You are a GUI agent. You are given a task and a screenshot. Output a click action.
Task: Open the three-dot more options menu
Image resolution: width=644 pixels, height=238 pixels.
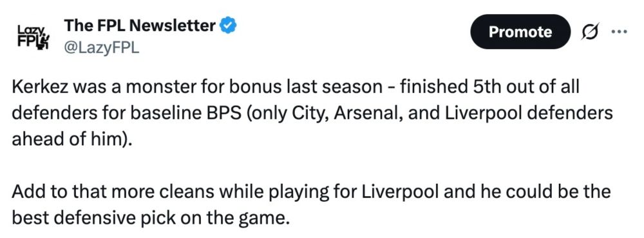620,31
